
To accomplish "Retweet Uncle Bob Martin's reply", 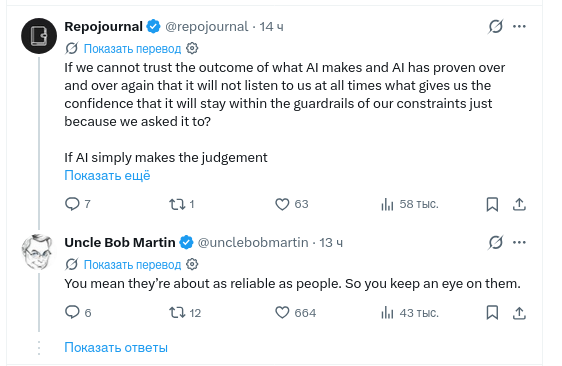I will (x=177, y=313).
